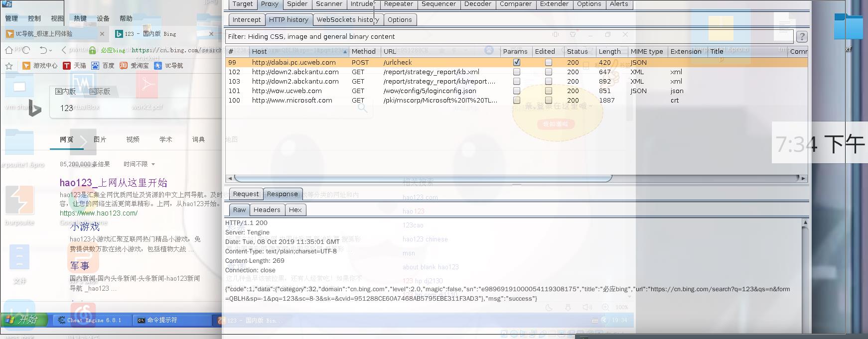Click the Windows 开始 start button

pos(24,320)
